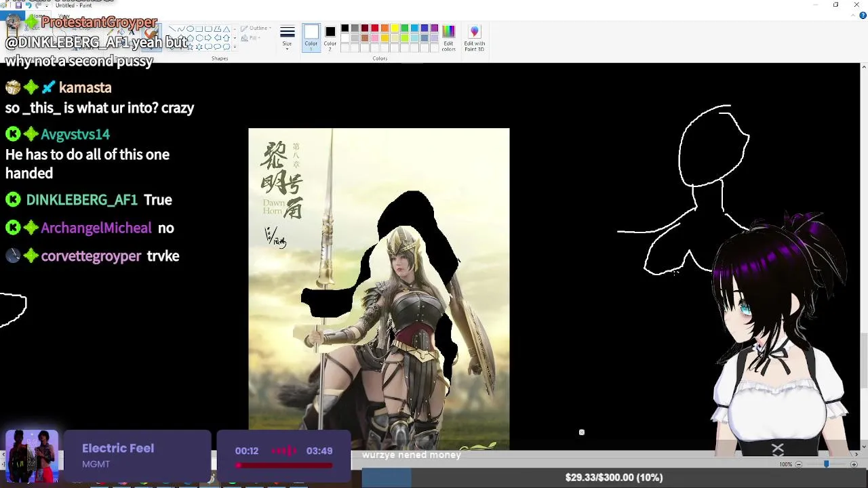Switch to the View ribbon tab
This screenshot has height=488, width=868.
[x=64, y=16]
